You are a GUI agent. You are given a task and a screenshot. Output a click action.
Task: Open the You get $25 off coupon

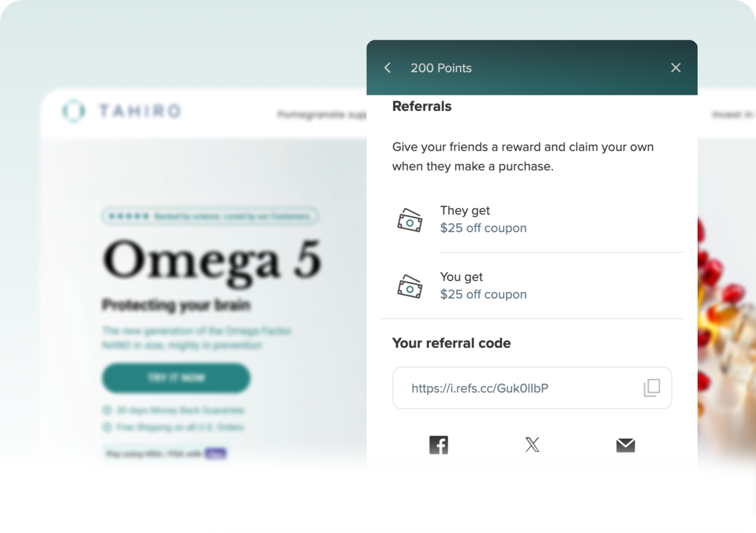tap(483, 295)
